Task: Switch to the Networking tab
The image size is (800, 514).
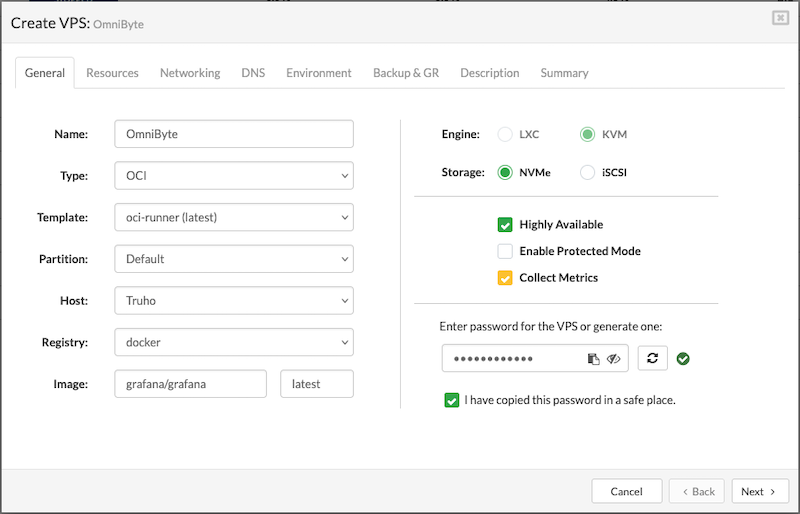Action: (x=190, y=73)
